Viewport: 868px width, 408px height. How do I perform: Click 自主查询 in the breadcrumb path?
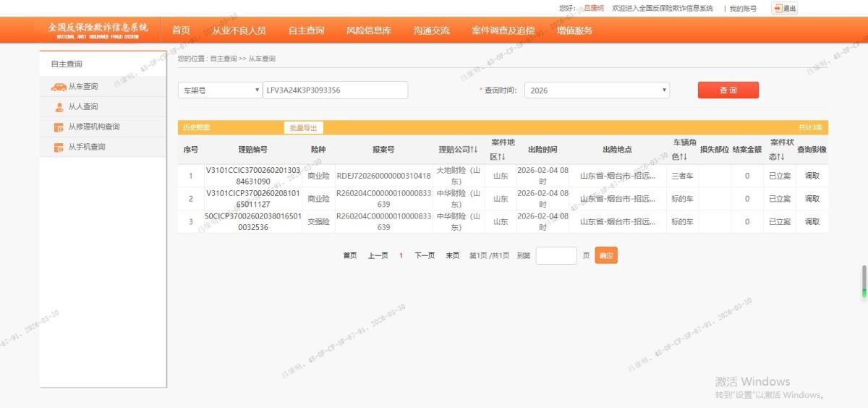[x=224, y=59]
